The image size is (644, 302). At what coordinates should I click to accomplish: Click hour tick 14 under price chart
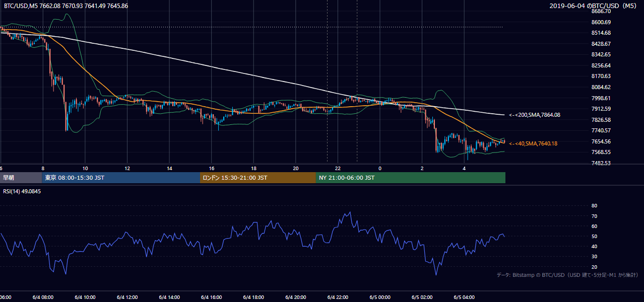point(169,169)
